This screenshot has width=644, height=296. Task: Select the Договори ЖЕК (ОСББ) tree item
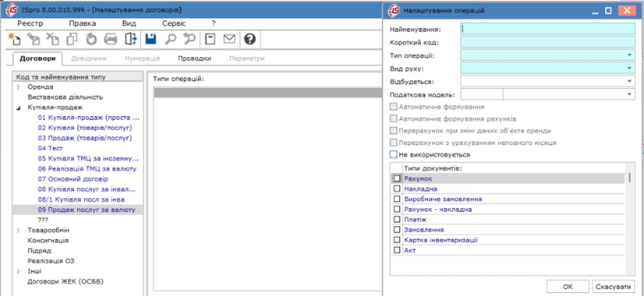point(65,282)
